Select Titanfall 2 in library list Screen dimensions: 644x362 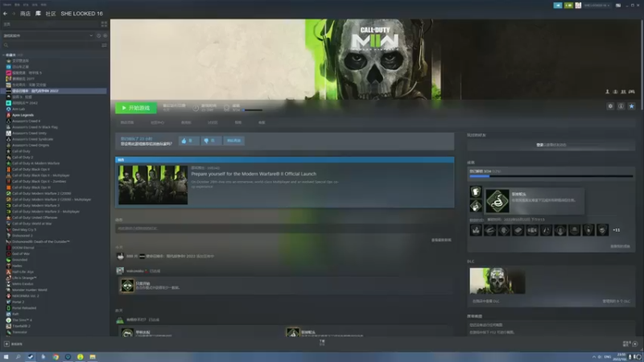21,326
